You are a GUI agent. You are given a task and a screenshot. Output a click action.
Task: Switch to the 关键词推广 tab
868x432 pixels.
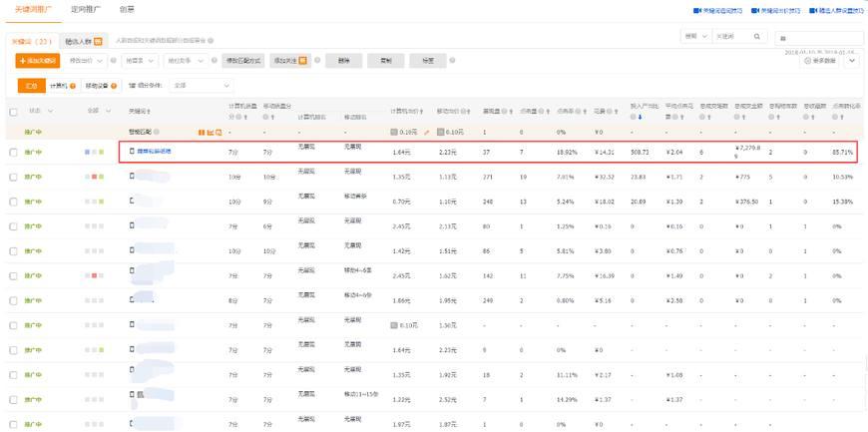click(x=33, y=10)
